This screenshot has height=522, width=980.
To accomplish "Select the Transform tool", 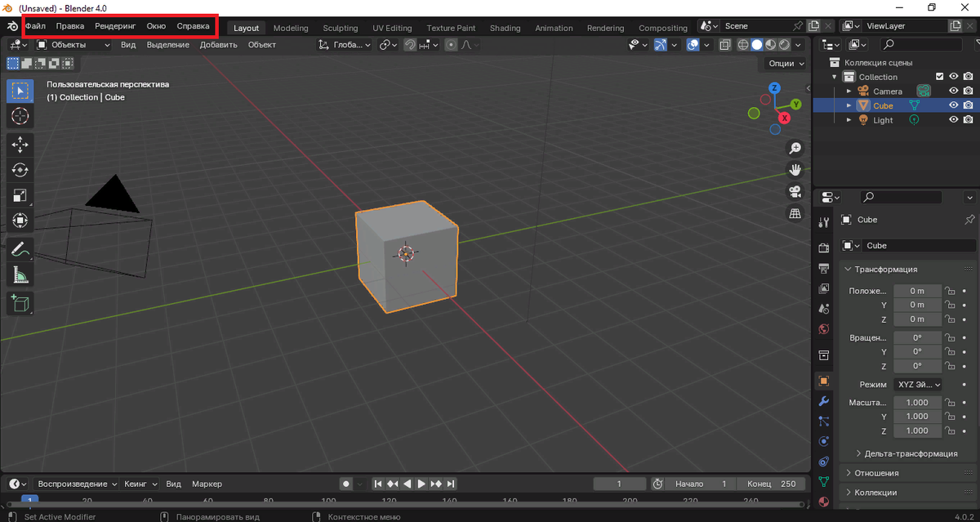I will (x=20, y=221).
